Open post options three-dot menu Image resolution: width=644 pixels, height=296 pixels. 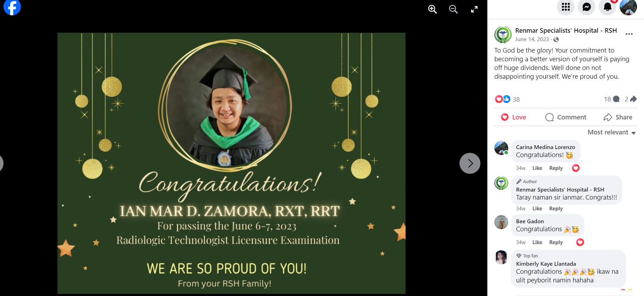click(629, 34)
